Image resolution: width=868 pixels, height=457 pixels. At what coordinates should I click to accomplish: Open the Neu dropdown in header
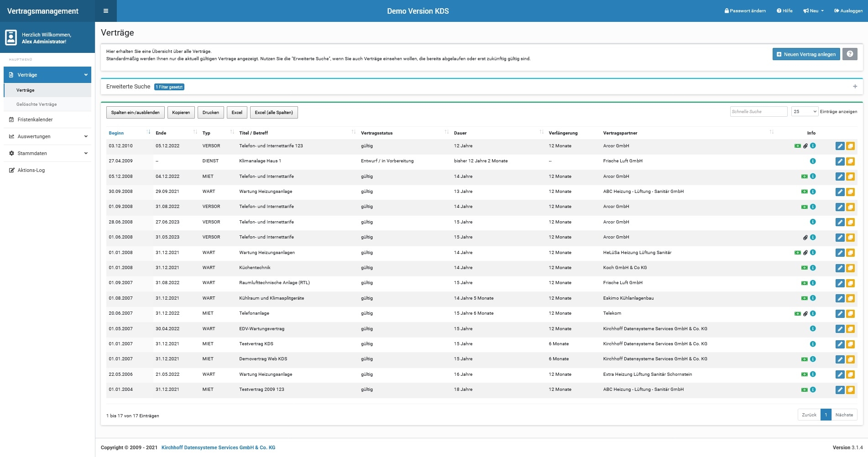click(813, 11)
